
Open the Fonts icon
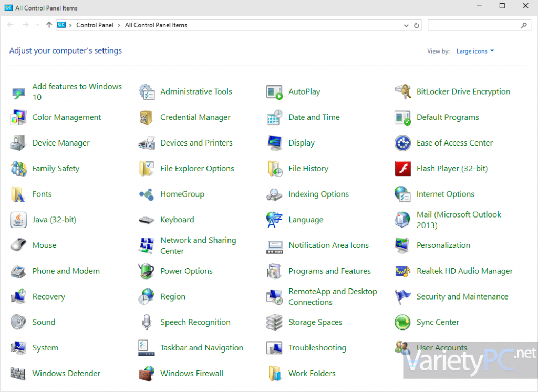(x=42, y=194)
